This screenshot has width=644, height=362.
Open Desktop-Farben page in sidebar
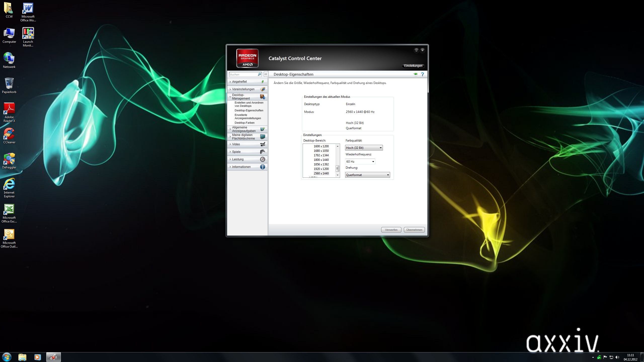(245, 123)
